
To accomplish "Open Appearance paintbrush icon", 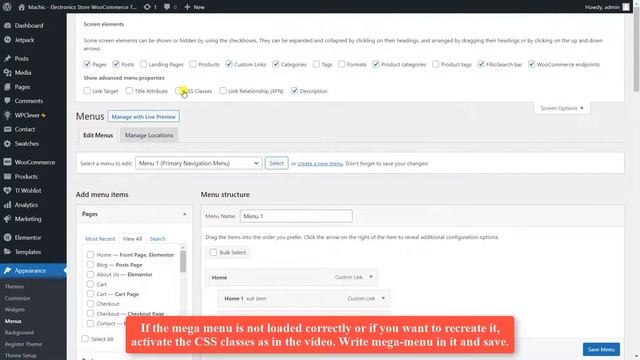I will (7, 271).
